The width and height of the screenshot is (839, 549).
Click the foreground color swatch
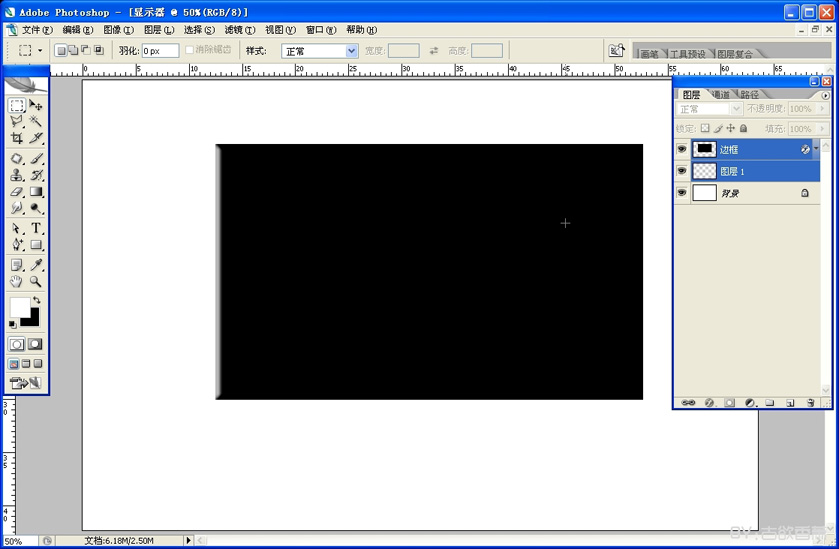click(19, 308)
